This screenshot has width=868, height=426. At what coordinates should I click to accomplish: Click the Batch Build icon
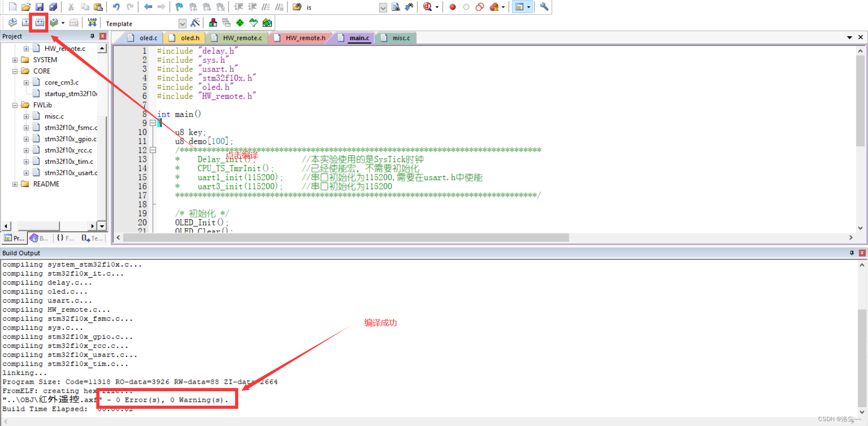click(54, 23)
